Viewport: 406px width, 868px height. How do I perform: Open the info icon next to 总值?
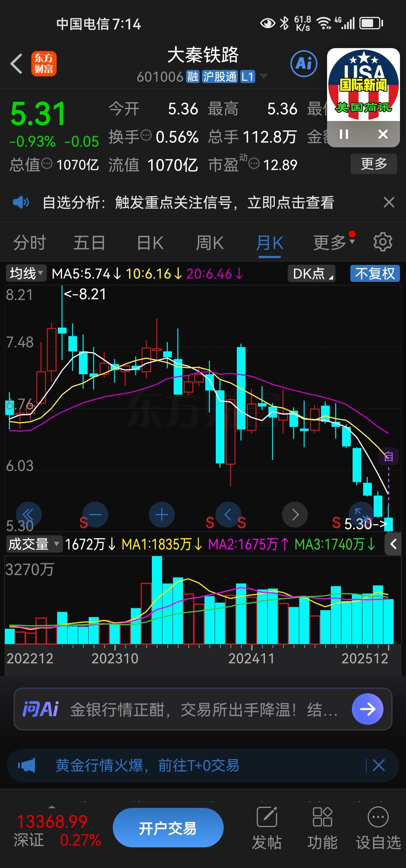coord(47,163)
